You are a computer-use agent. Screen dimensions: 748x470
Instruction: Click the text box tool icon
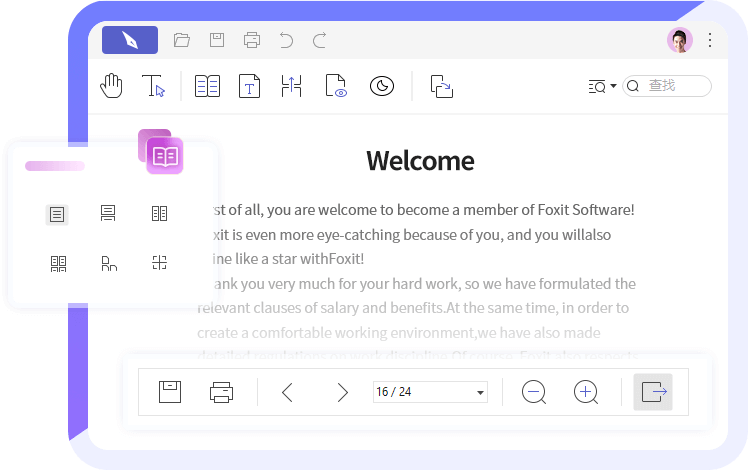249,87
